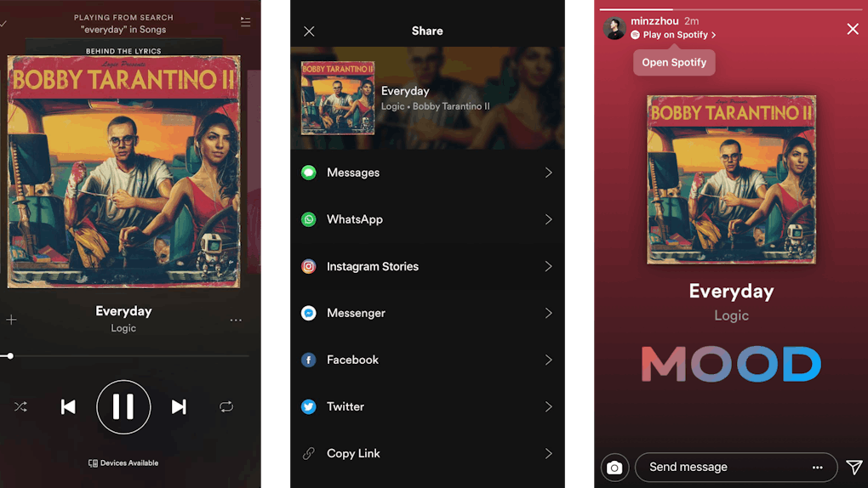The height and width of the screenshot is (488, 868).
Task: Share via Messages
Action: click(427, 173)
